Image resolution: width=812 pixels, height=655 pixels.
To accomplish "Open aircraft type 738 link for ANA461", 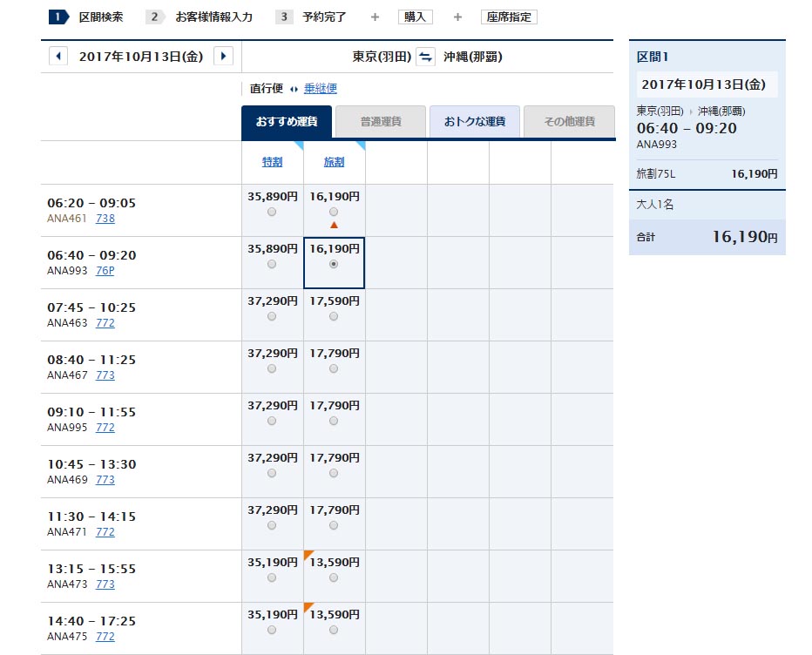I will pos(105,219).
